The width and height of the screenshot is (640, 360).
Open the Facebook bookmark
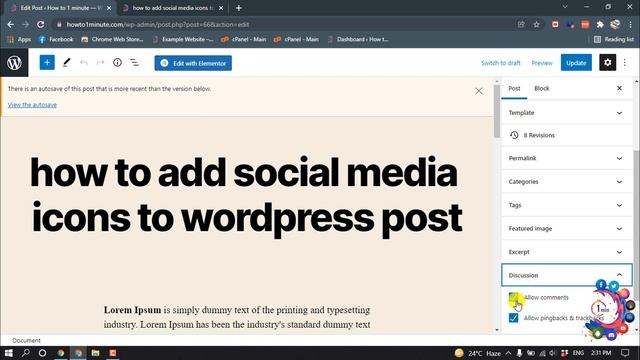(x=56, y=39)
